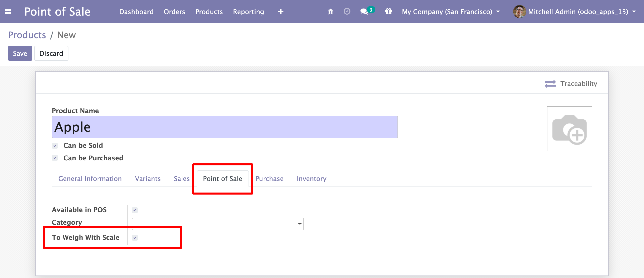
Task: Open the debug bug icon menu
Action: coord(331,12)
